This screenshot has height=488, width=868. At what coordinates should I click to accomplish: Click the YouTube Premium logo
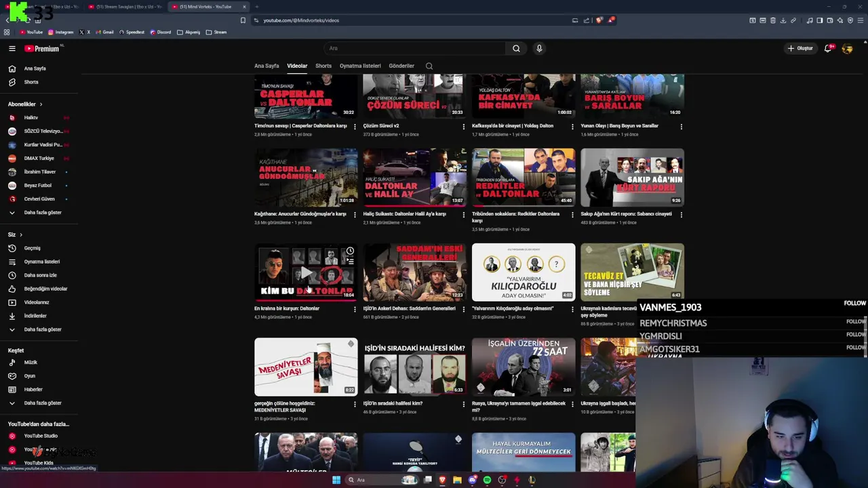(42, 48)
